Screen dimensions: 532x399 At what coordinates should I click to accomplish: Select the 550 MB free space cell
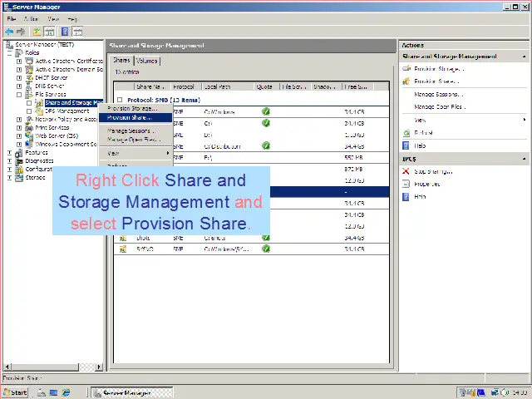point(353,158)
